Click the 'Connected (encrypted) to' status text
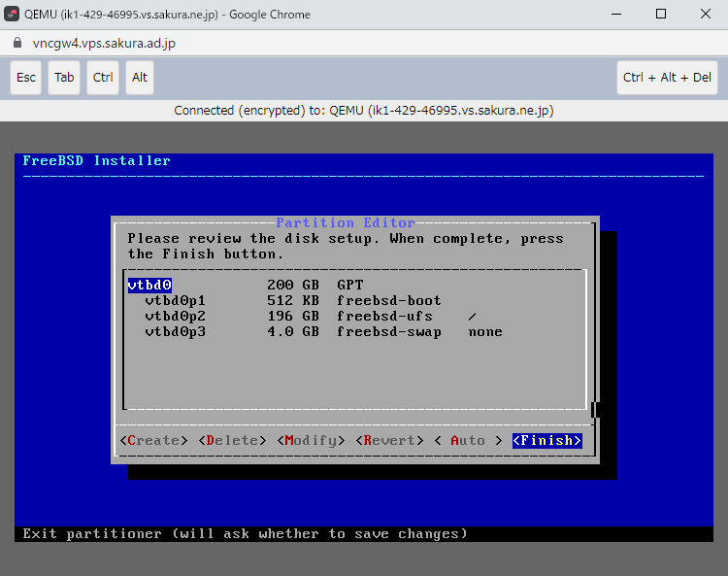Image resolution: width=728 pixels, height=576 pixels. pyautogui.click(x=364, y=111)
